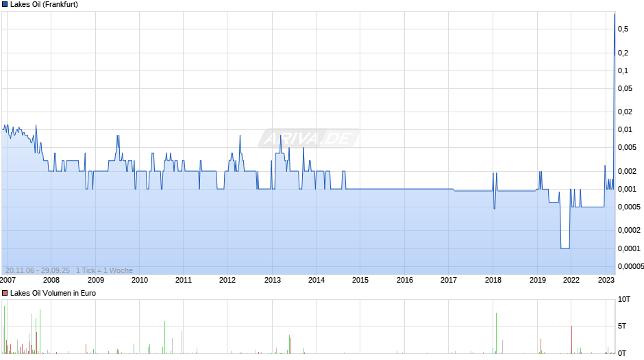This screenshot has height=360, width=644.
Task: Click the 0,02 price axis value
Action: [625, 112]
